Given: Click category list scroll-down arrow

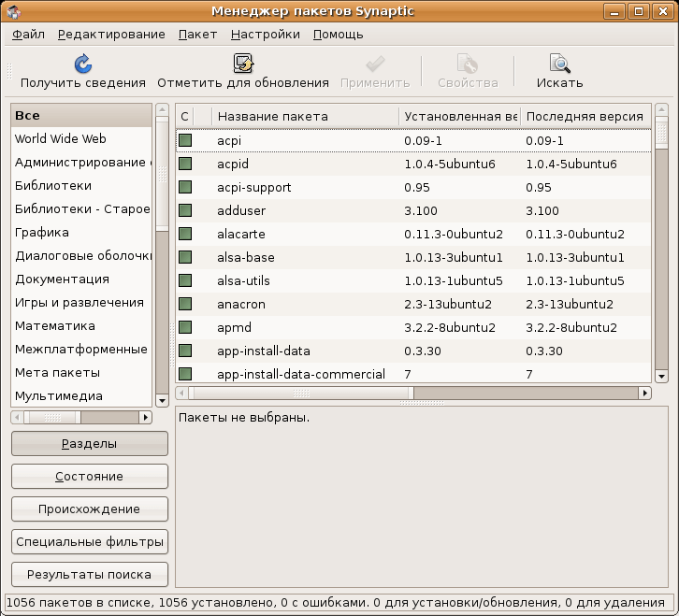Looking at the screenshot, I should point(162,400).
